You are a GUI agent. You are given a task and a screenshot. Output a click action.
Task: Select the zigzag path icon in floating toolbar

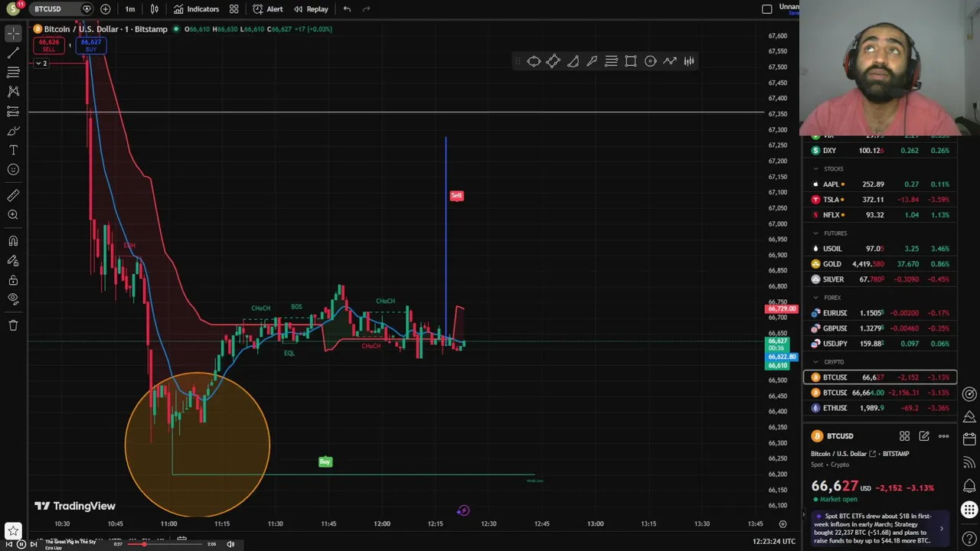[670, 61]
